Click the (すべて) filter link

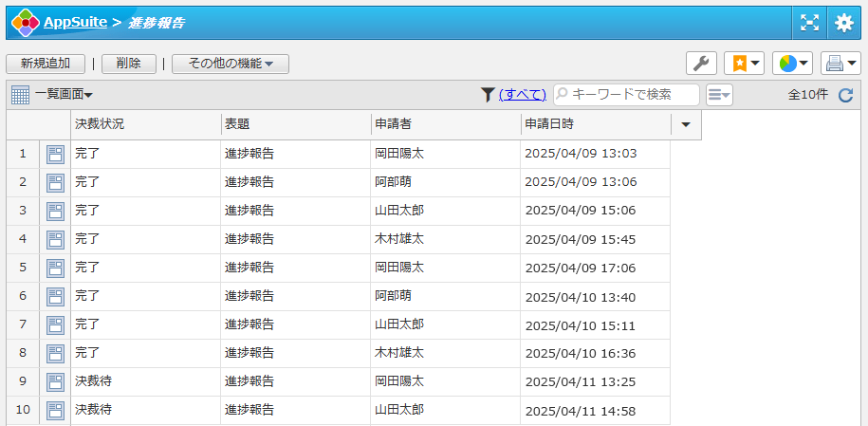coord(523,95)
